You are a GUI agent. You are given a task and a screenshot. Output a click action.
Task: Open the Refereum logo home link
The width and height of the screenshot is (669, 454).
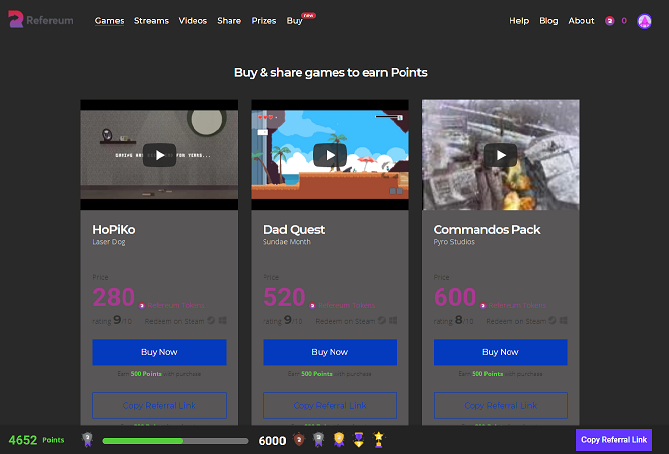(x=41, y=20)
